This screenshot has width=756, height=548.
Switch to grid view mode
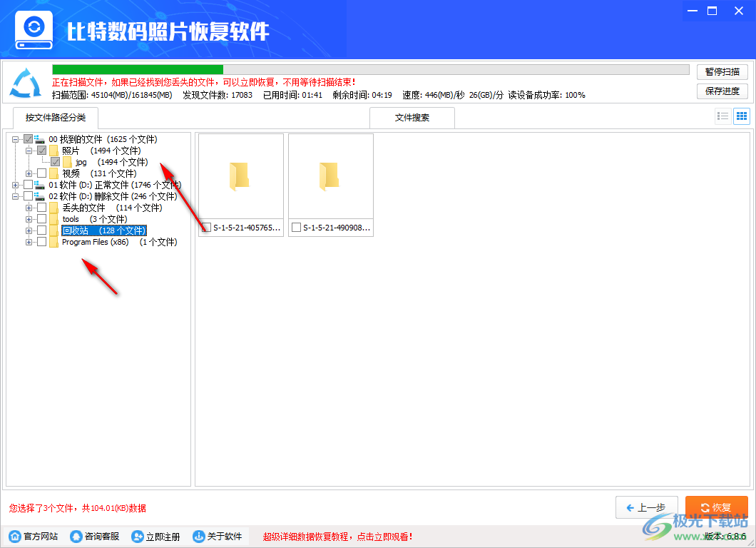tap(741, 116)
